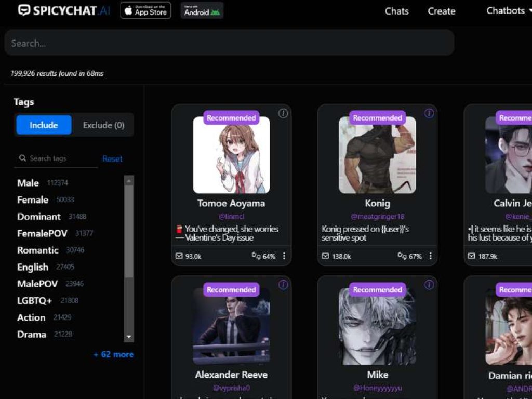The width and height of the screenshot is (532, 399).
Task: Open three-dot menu on Tomoe Aoyama card
Action: coord(284,256)
